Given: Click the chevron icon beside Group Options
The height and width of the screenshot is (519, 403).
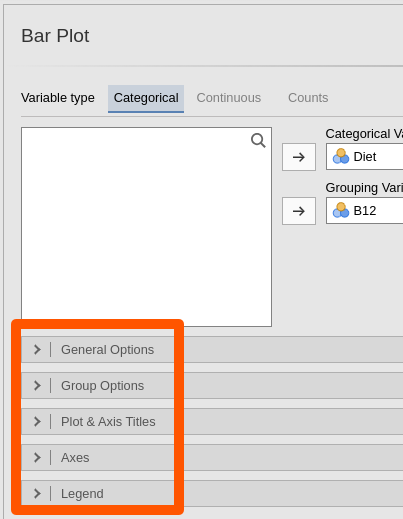Looking at the screenshot, I should pos(37,386).
